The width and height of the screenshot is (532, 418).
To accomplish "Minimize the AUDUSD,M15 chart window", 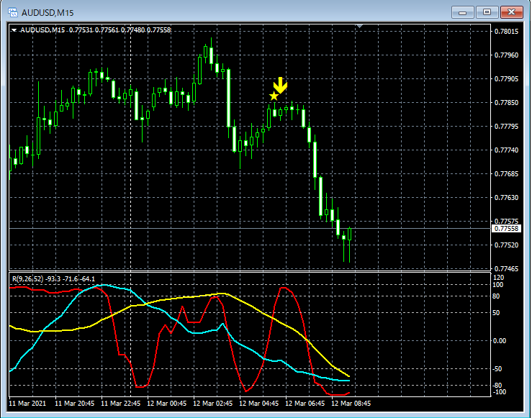I will point(462,12).
